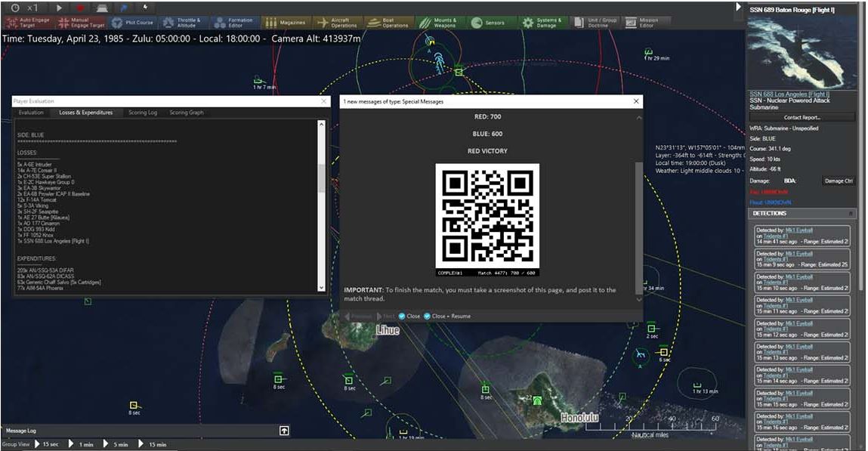This screenshot has height=451, width=868.
Task: Open the Magazines window
Action: pos(286,22)
